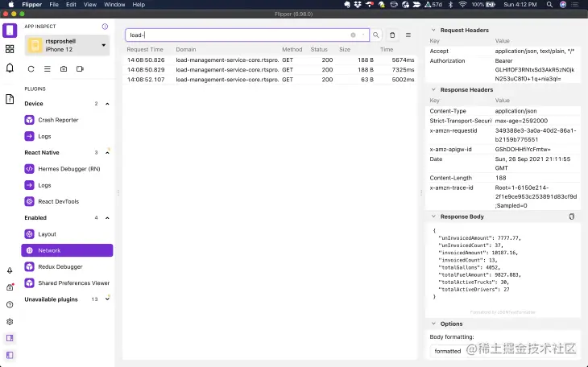The width and height of the screenshot is (588, 367).
Task: Collapse the Response Body section
Action: tap(433, 216)
